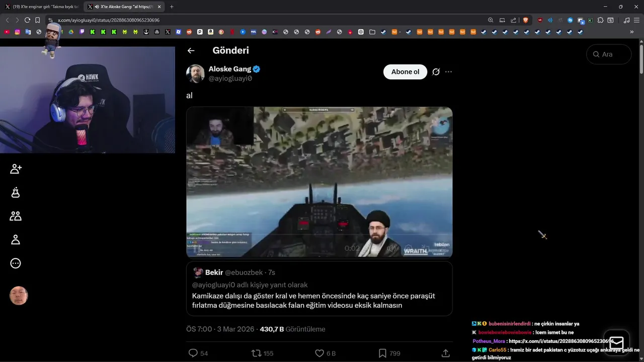Open a new browser tab
This screenshot has width=644, height=362.
[172, 7]
